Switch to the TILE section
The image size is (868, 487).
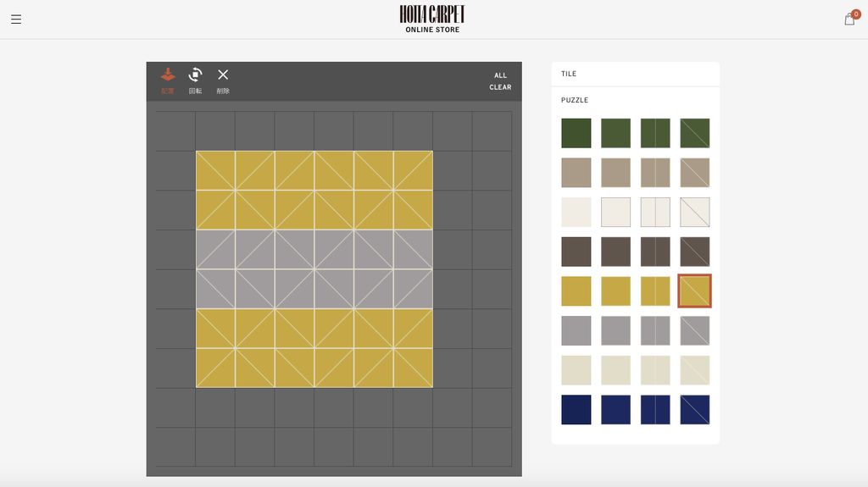(x=569, y=74)
